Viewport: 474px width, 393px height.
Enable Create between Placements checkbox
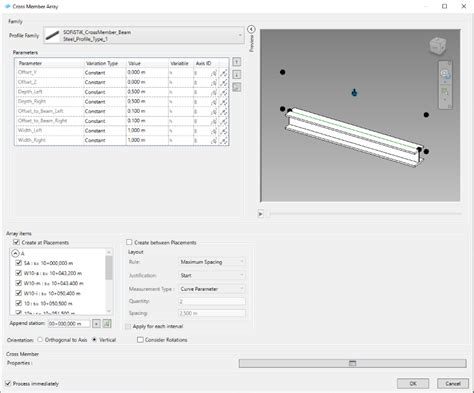point(129,242)
